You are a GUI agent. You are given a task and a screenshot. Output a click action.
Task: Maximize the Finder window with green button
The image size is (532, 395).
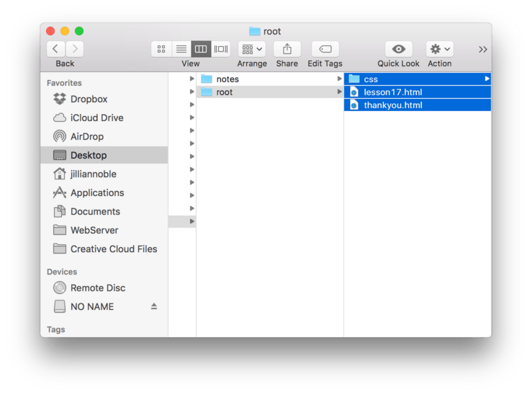[79, 31]
